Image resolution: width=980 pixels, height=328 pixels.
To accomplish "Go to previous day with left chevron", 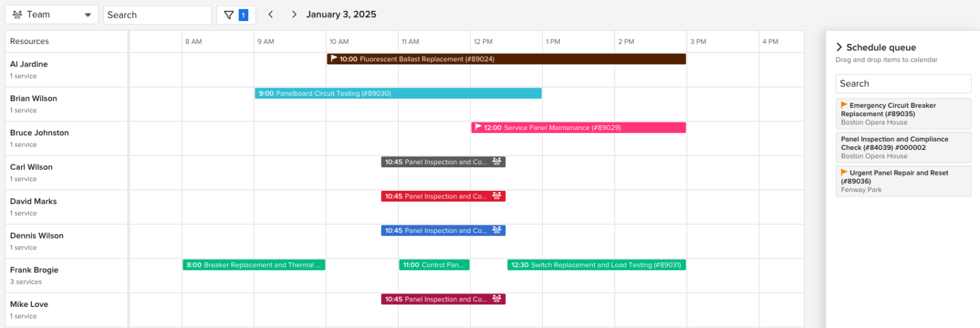I will pos(271,15).
